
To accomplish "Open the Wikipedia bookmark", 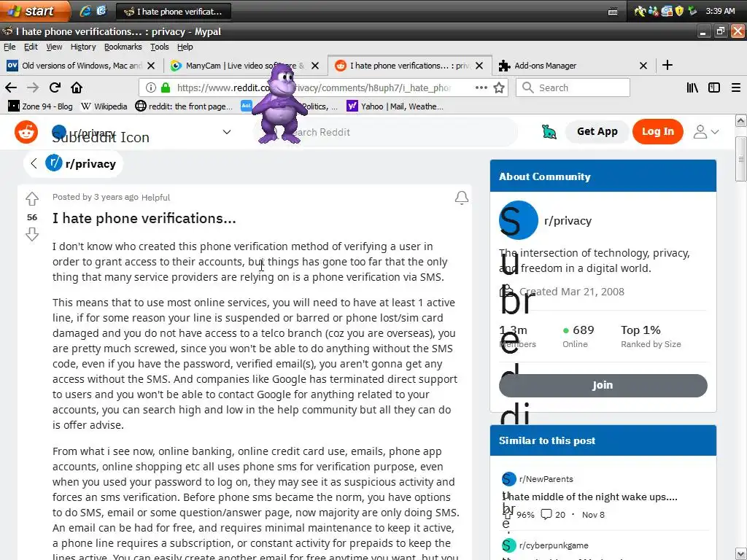I will pyautogui.click(x=104, y=106).
